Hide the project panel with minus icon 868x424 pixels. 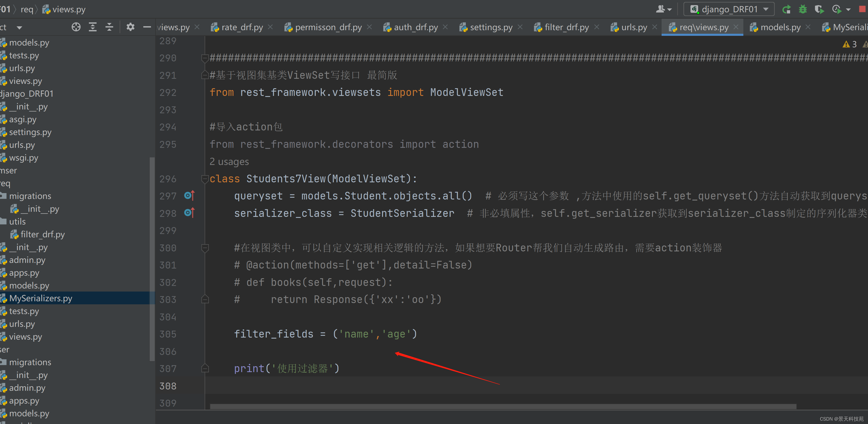click(147, 27)
